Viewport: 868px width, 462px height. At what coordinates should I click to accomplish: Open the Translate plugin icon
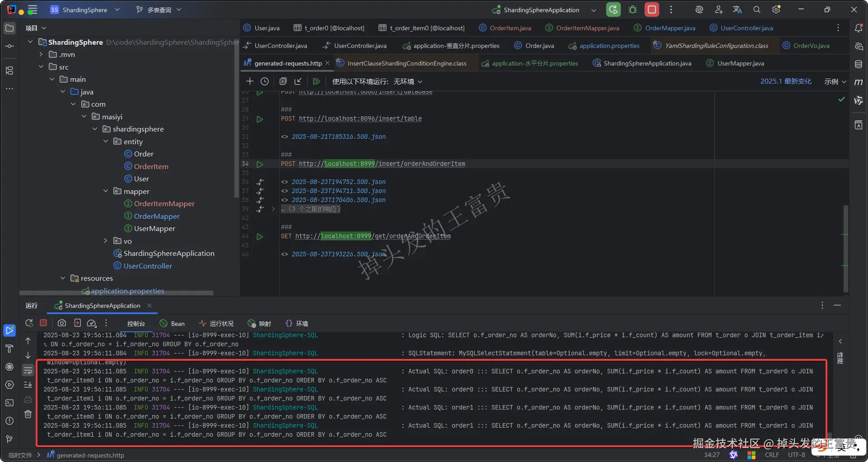(x=737, y=9)
